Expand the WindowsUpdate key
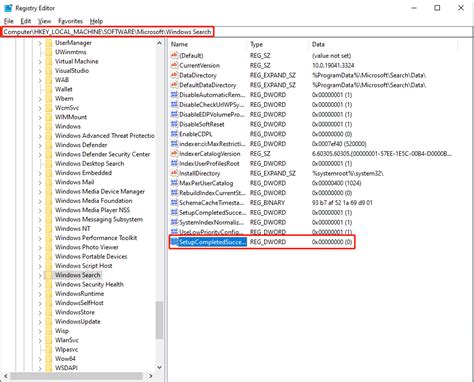The height and width of the screenshot is (382, 474). pos(40,322)
